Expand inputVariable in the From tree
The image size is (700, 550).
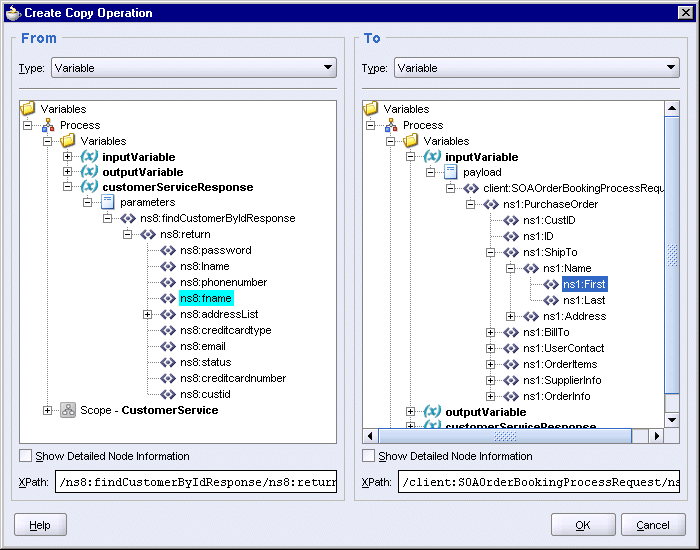pos(67,157)
